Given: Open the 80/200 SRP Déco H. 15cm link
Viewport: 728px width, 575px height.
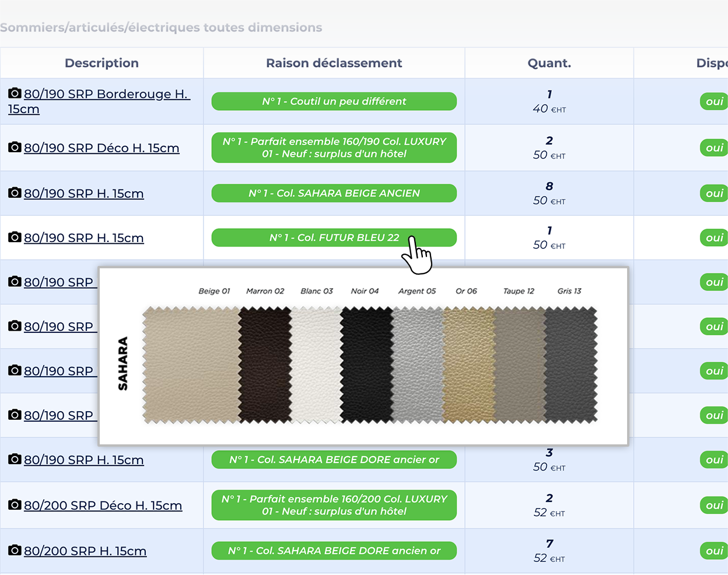Looking at the screenshot, I should click(x=103, y=506).
